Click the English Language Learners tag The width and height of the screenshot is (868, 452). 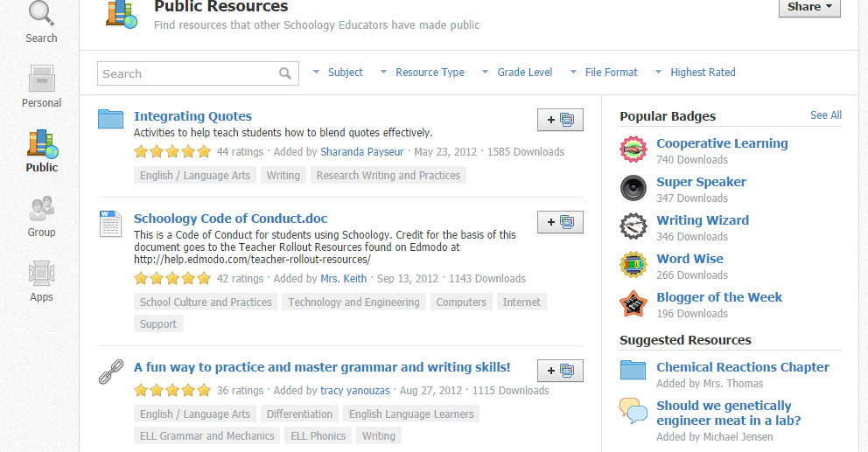[411, 414]
